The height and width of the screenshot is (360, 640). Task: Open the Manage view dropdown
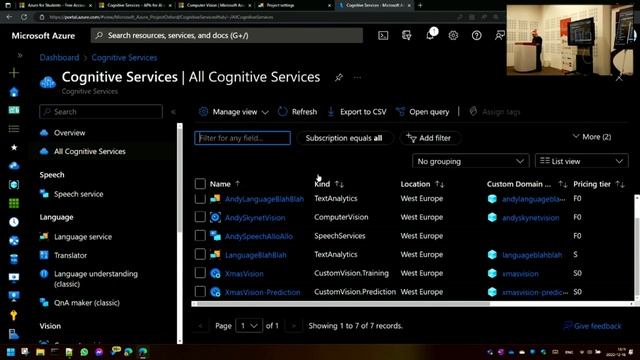(233, 112)
